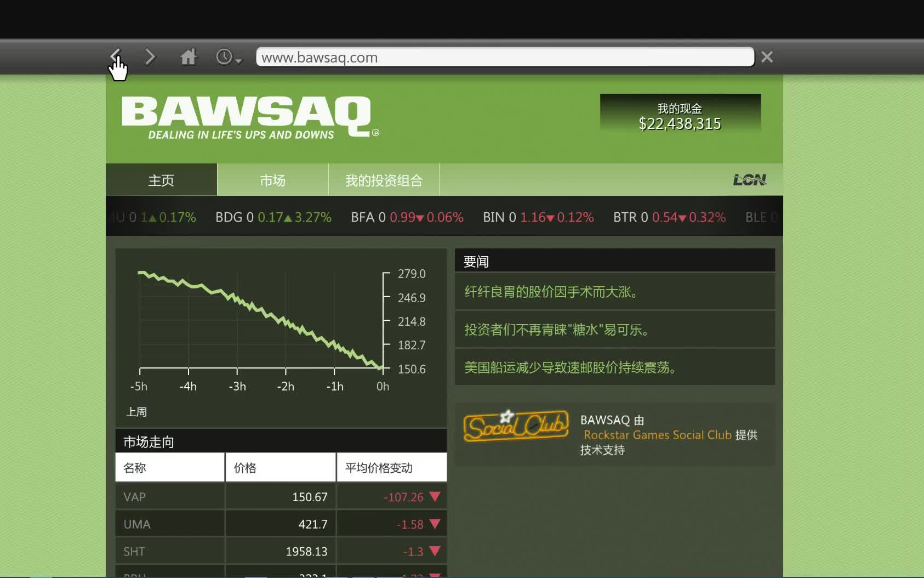The width and height of the screenshot is (924, 578).
Task: Open the browsing history clock icon
Action: (225, 56)
